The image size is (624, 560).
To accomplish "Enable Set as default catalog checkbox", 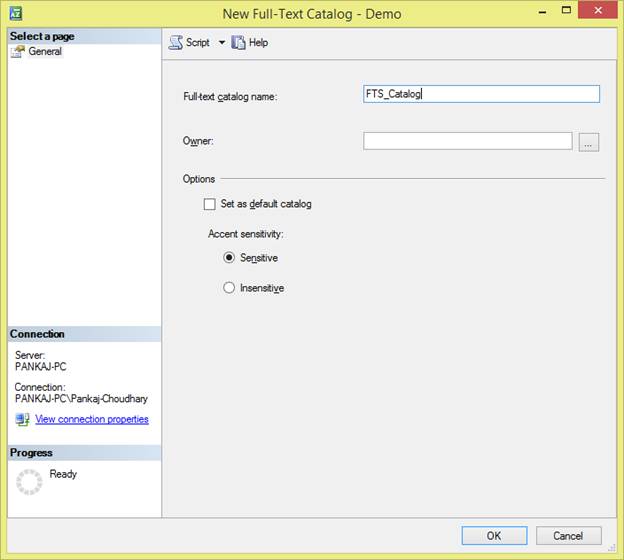I will pyautogui.click(x=209, y=204).
